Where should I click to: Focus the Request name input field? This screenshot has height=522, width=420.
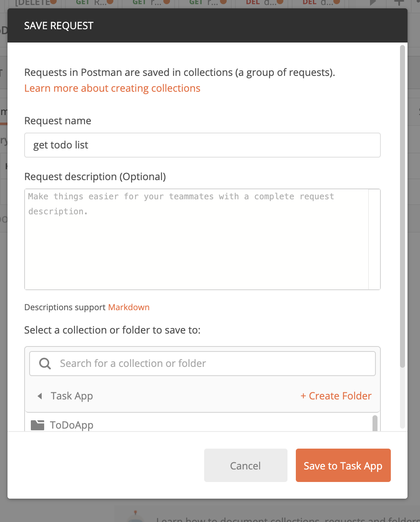(x=202, y=145)
